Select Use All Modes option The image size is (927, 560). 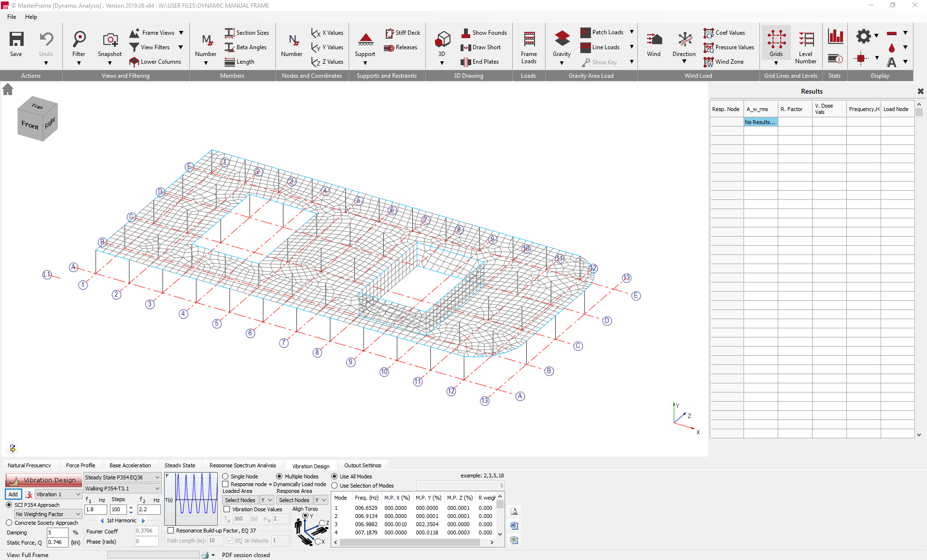coord(334,476)
